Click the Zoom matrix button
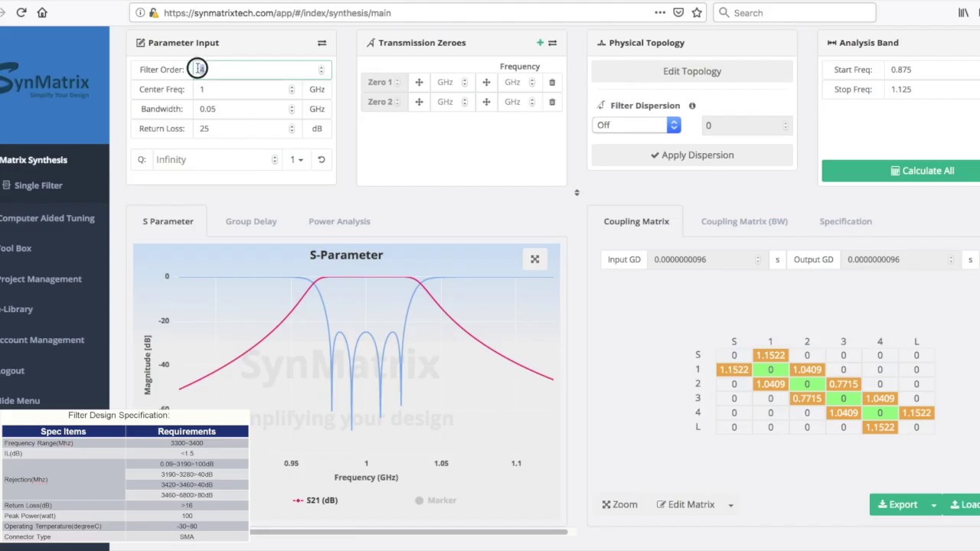This screenshot has width=980, height=551. [619, 505]
